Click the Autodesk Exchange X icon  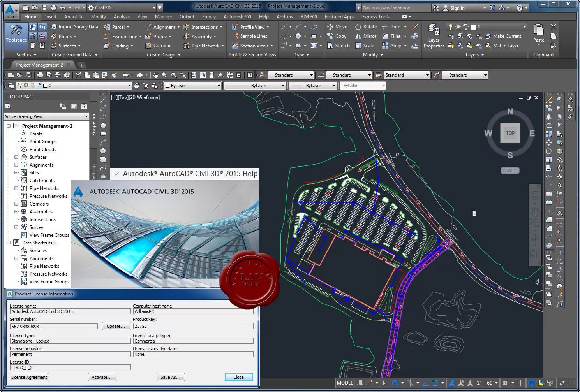click(x=492, y=8)
